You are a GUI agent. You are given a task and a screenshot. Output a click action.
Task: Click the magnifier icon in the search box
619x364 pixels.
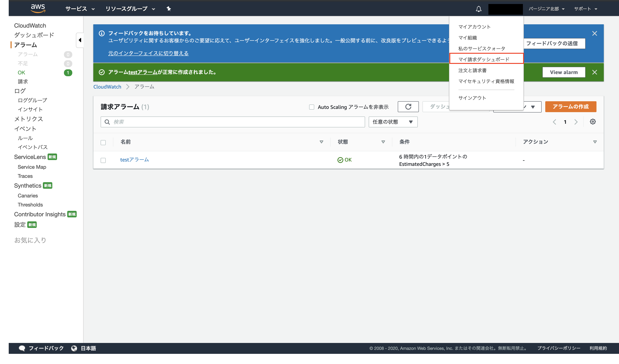point(107,122)
